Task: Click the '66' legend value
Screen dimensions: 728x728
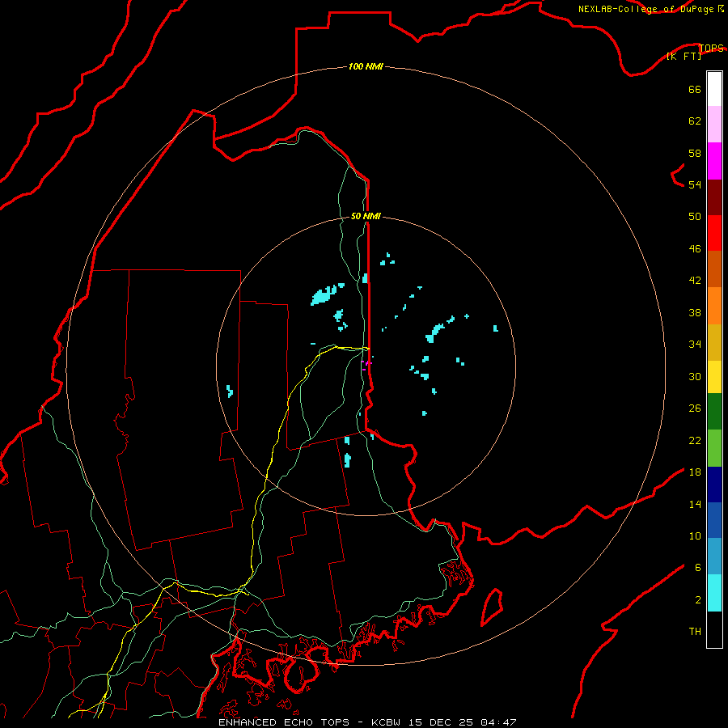Action: pyautogui.click(x=695, y=89)
